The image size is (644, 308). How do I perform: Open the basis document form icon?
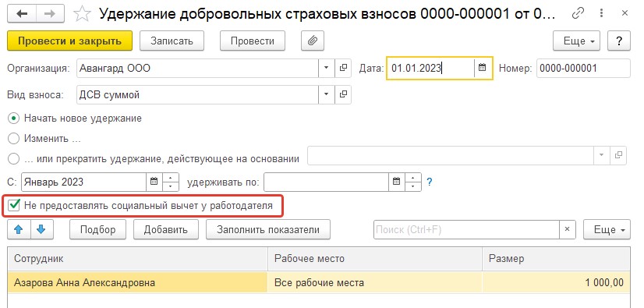[618, 155]
